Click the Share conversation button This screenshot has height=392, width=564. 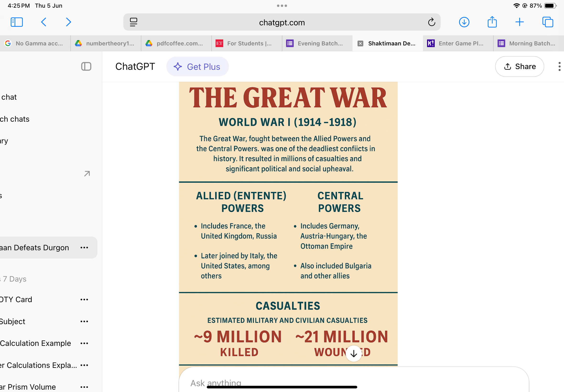click(519, 66)
